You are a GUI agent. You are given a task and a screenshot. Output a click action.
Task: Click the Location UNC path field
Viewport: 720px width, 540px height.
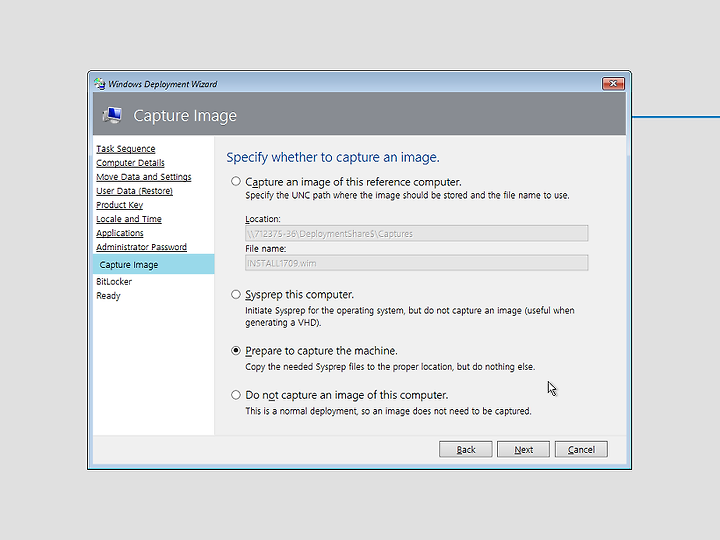click(x=416, y=233)
